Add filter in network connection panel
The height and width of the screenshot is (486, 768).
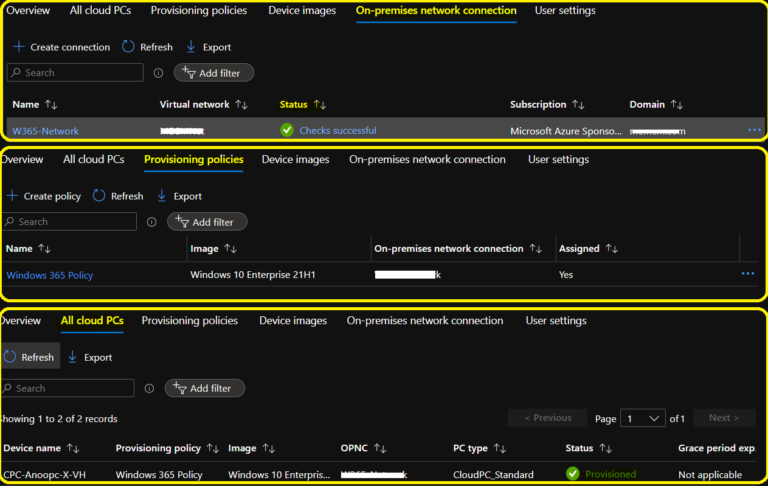[214, 73]
